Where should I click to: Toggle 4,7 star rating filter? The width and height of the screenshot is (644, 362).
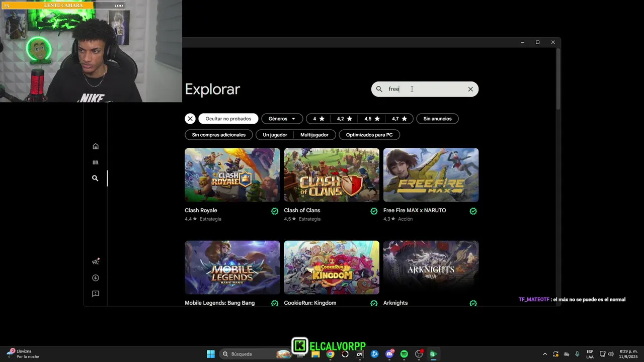point(399,119)
